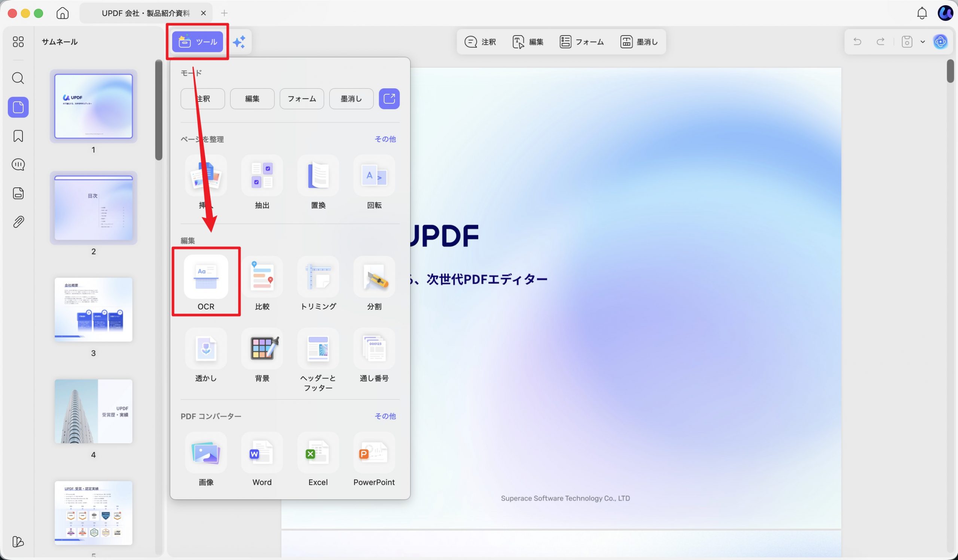The height and width of the screenshot is (560, 958).
Task: Select page 4 受賞歴・実績 thumbnail
Action: coord(94,411)
